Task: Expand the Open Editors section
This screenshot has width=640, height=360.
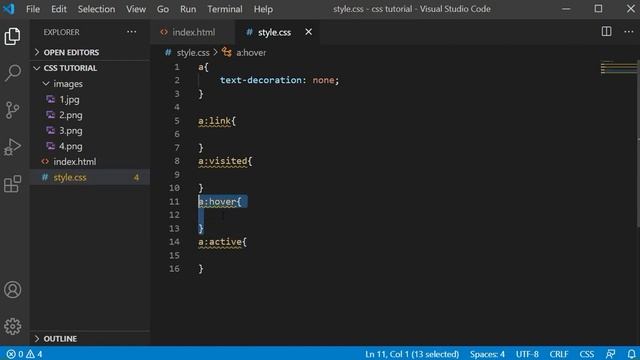Action: pyautogui.click(x=37, y=52)
